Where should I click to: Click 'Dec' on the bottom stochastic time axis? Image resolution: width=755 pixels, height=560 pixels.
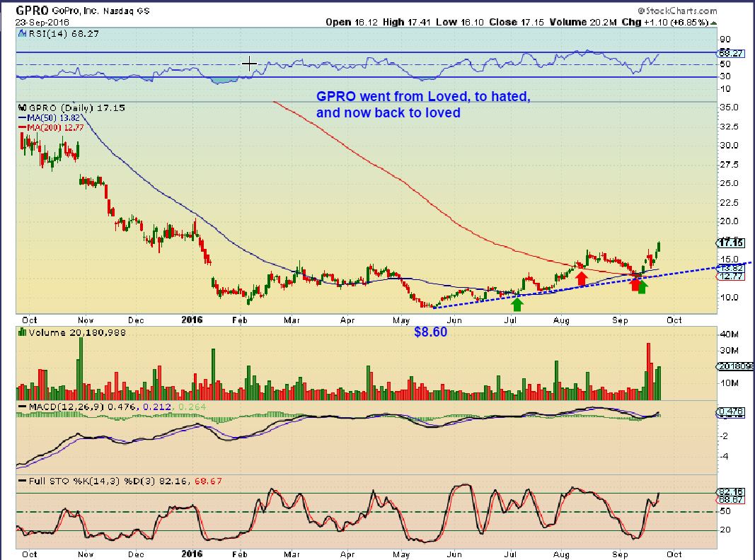[136, 554]
